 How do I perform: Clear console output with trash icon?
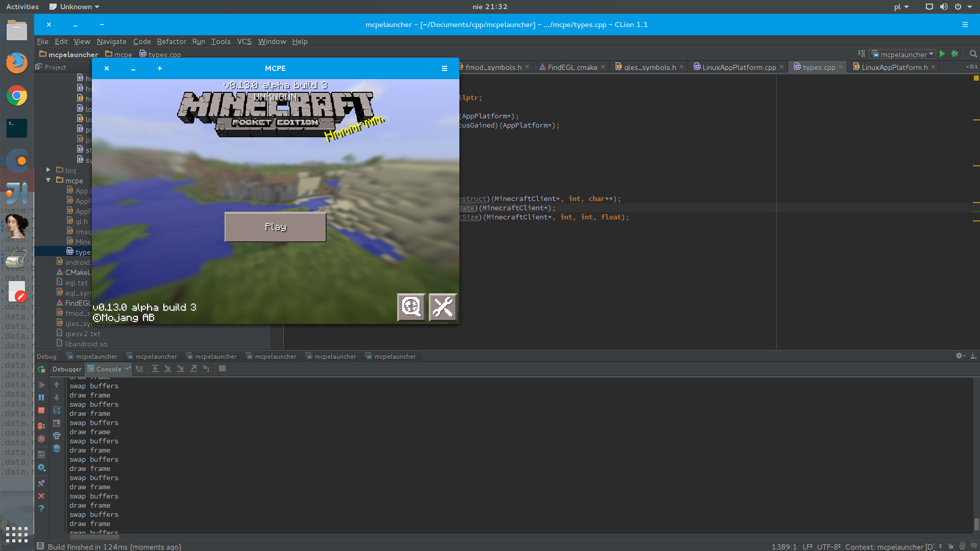coord(57,448)
